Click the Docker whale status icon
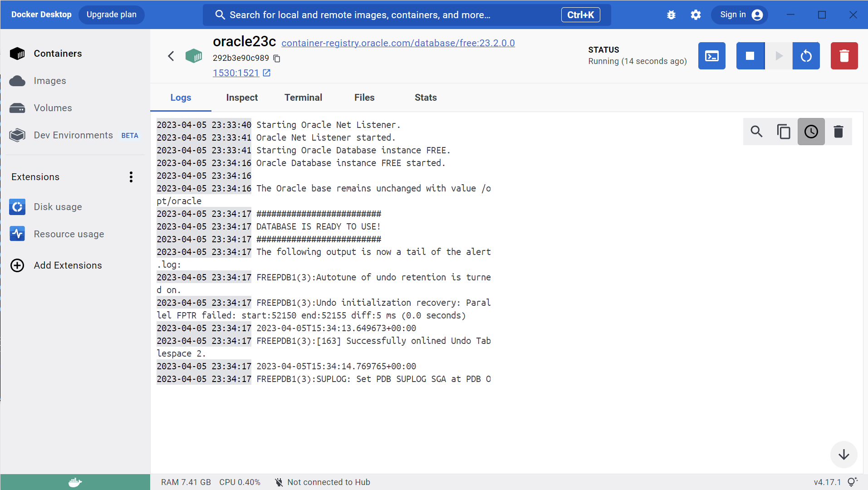This screenshot has width=868, height=490. pyautogui.click(x=75, y=482)
